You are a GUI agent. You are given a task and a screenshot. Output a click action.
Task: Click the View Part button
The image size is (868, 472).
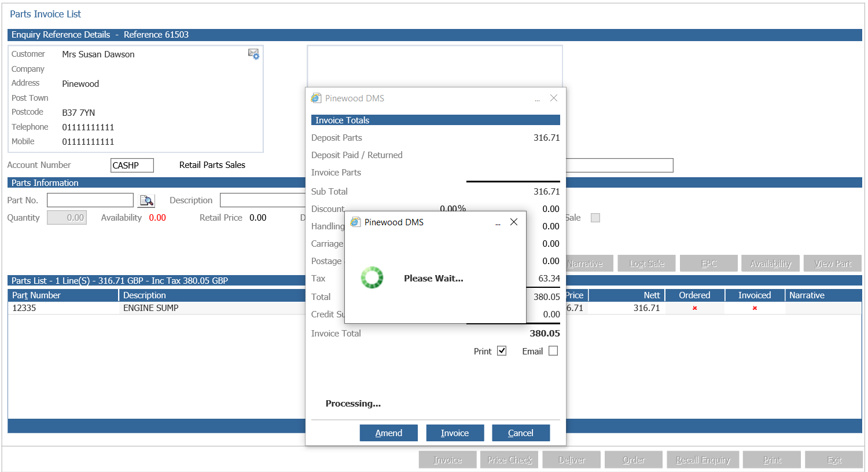tap(833, 264)
